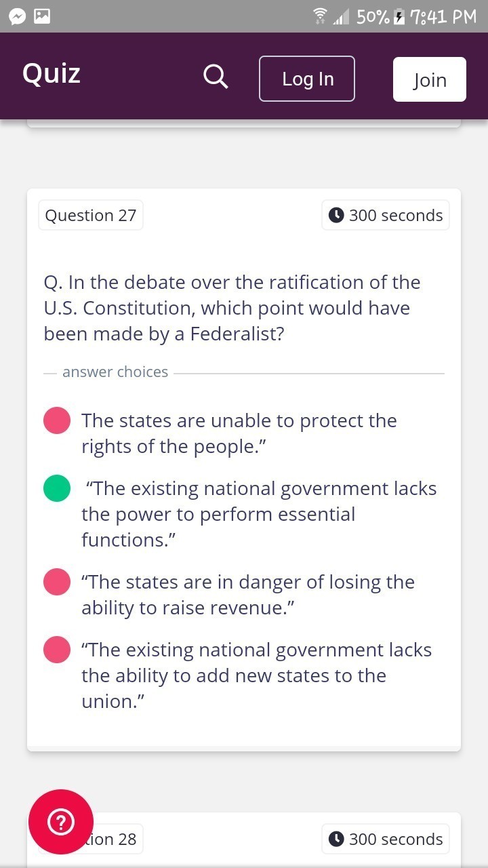Click the Log In button
This screenshot has width=488, height=868.
pyautogui.click(x=307, y=79)
